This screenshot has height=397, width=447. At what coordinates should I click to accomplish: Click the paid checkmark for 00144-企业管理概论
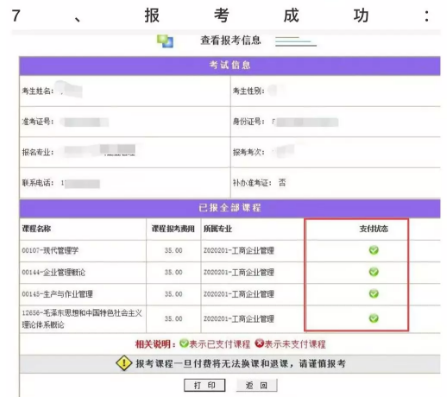coord(374,272)
